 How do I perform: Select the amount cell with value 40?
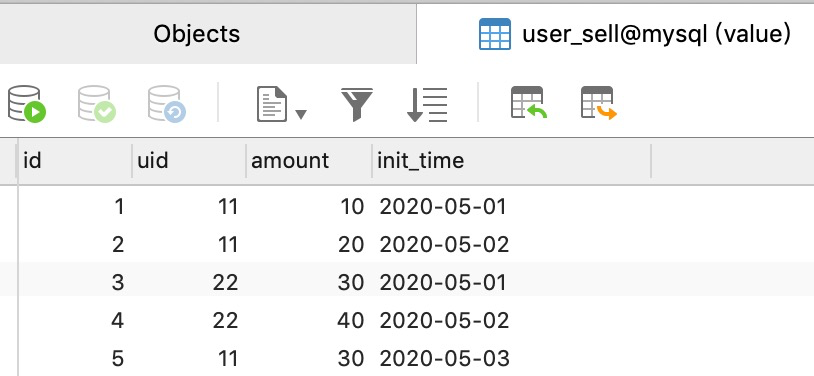coord(309,320)
